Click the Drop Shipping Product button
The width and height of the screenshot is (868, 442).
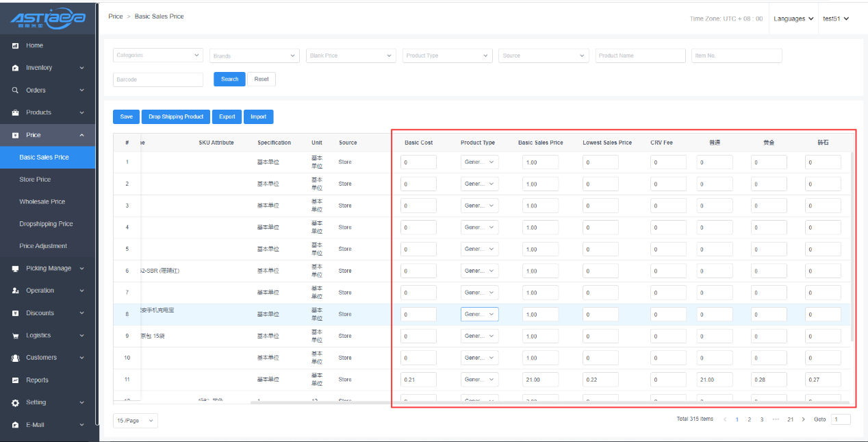coord(176,116)
